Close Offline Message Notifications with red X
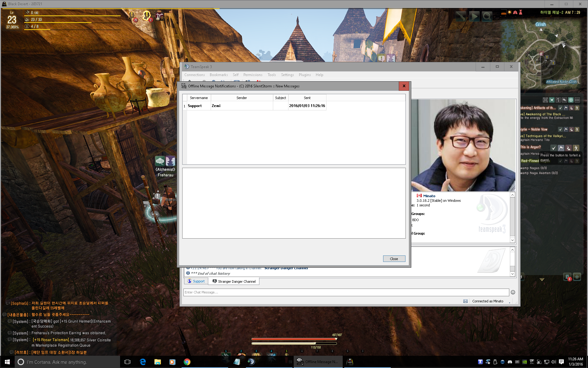Viewport: 588px width, 368px height. pyautogui.click(x=404, y=86)
